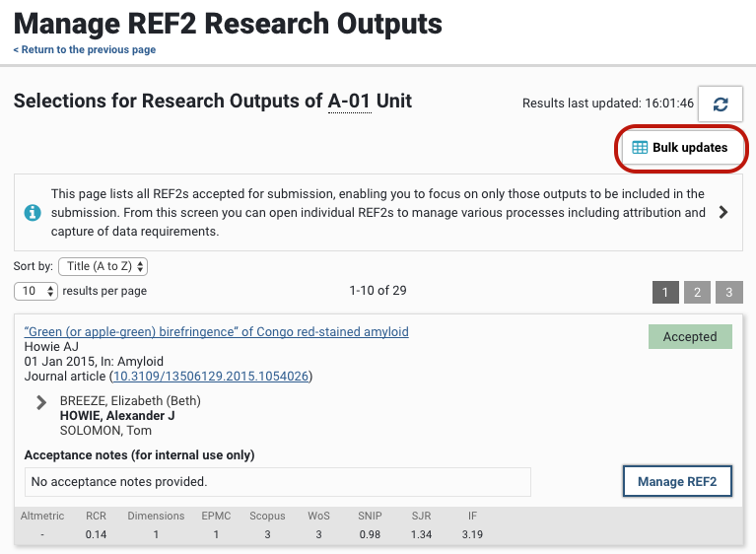
Task: Go to results page 1
Action: tap(665, 292)
